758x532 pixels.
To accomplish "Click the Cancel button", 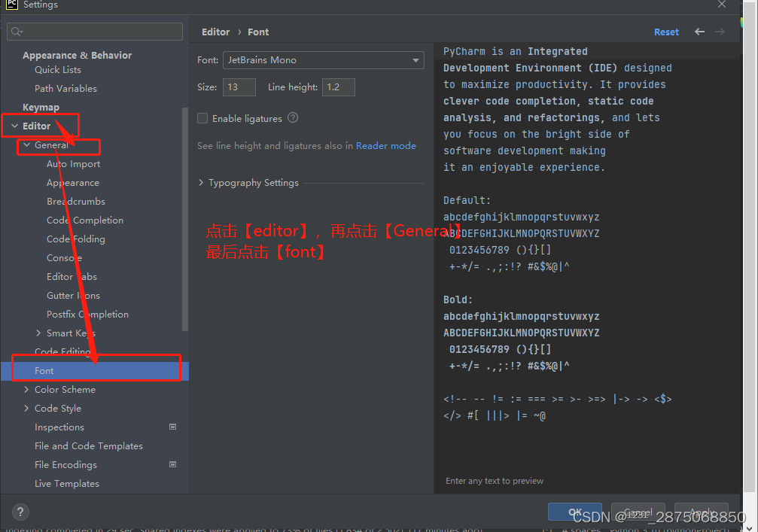I will coord(638,512).
